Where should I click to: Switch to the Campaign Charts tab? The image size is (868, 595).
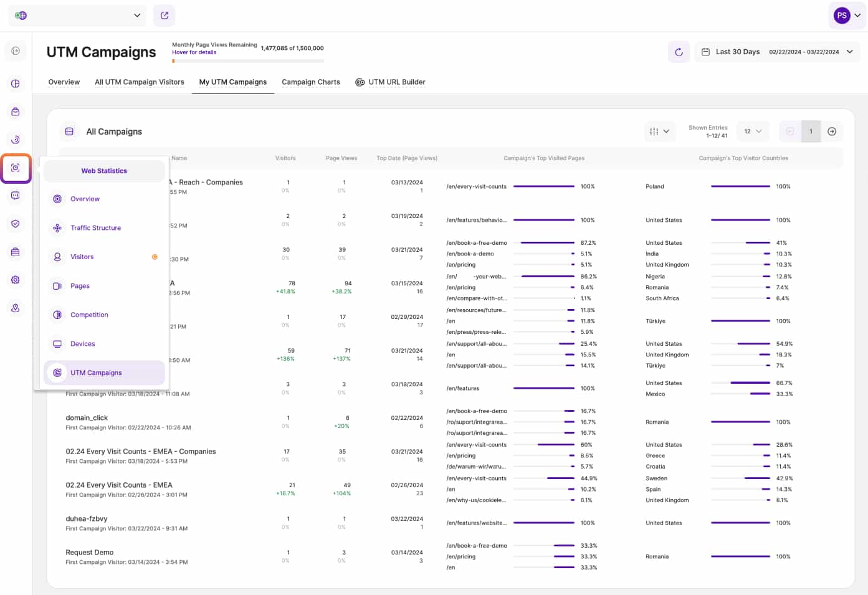pos(311,82)
